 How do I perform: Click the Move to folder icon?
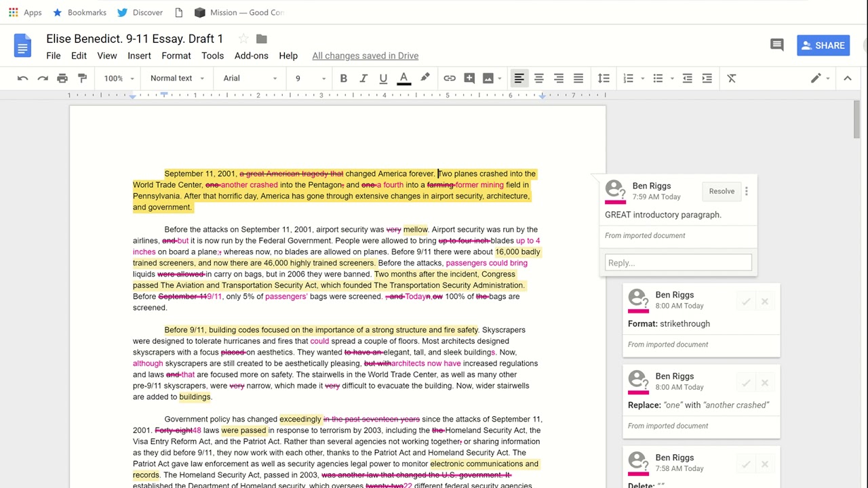[x=262, y=39]
